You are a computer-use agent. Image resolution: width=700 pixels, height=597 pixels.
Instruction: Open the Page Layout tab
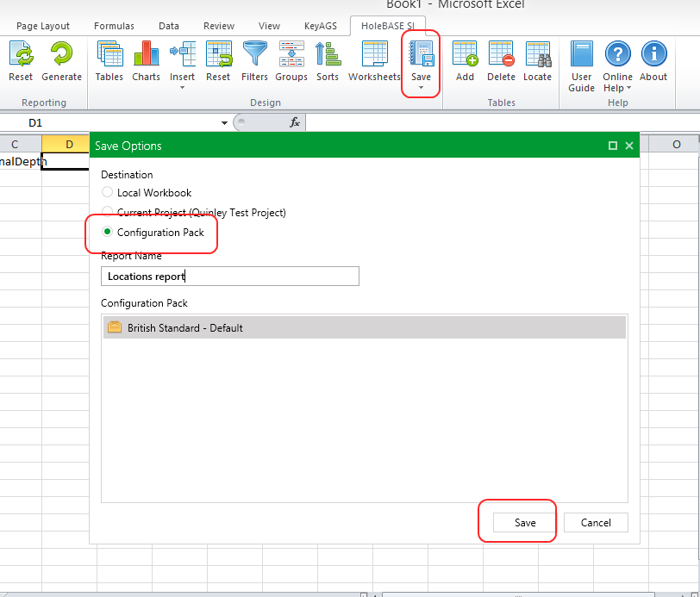click(x=43, y=26)
